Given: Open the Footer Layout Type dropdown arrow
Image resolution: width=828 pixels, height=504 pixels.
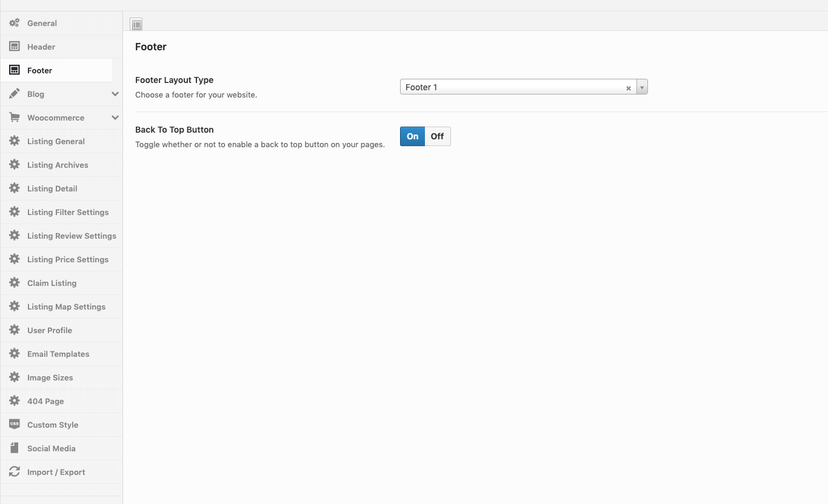Looking at the screenshot, I should tap(642, 87).
